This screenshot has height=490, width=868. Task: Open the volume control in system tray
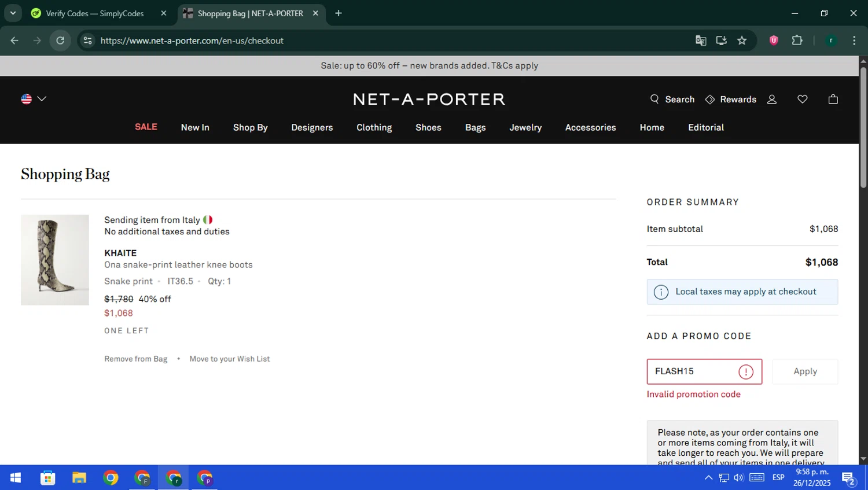739,478
